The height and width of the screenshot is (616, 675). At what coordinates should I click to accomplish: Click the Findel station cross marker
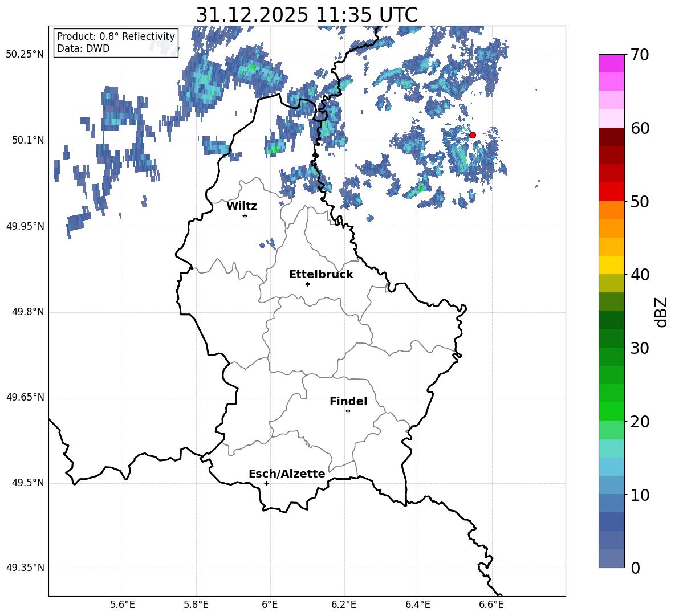click(x=348, y=411)
